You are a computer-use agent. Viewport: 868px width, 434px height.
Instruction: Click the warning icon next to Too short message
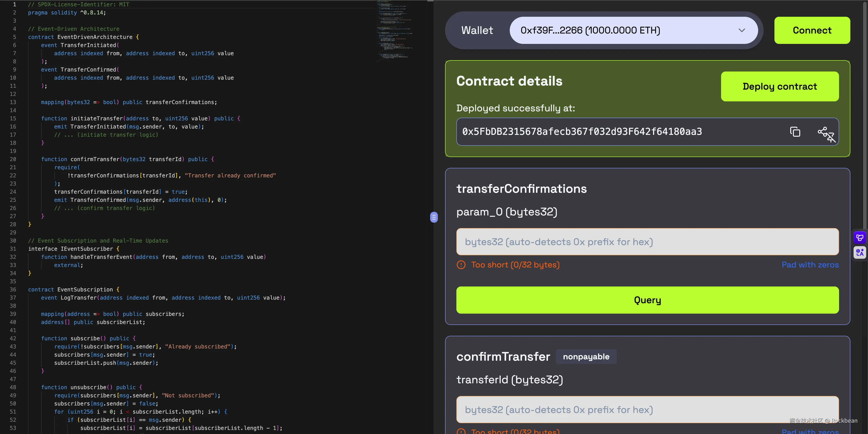461,265
